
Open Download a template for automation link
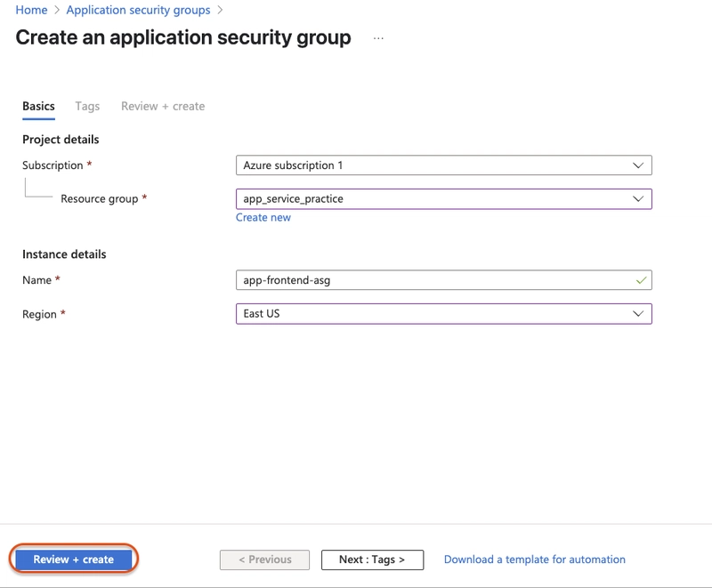(x=535, y=560)
